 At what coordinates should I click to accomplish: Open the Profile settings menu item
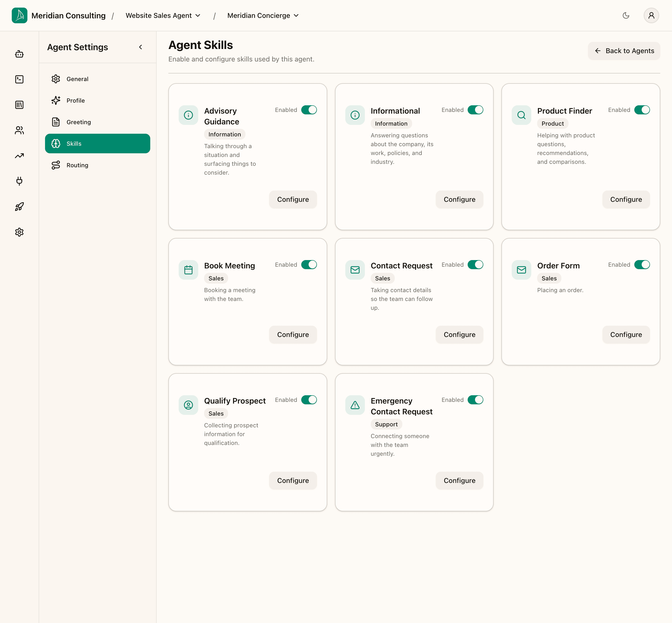click(x=98, y=100)
